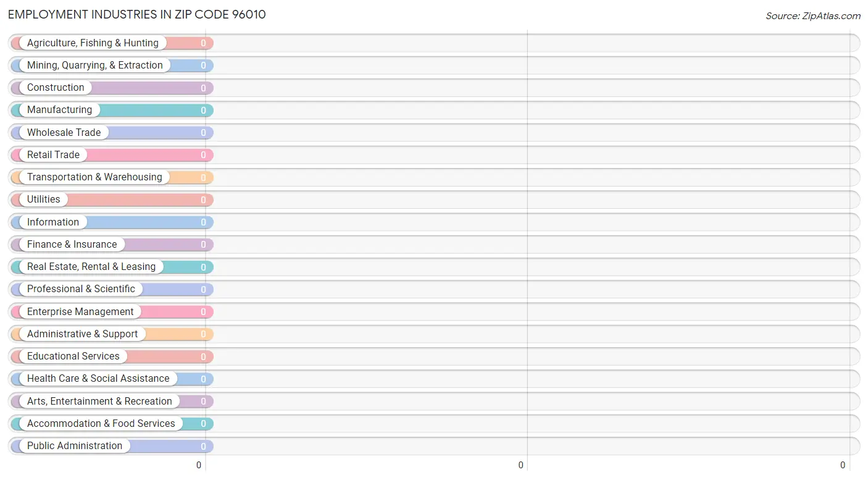Viewport: 868px width, 480px height.
Task: Select the Retail Trade label
Action: [53, 155]
